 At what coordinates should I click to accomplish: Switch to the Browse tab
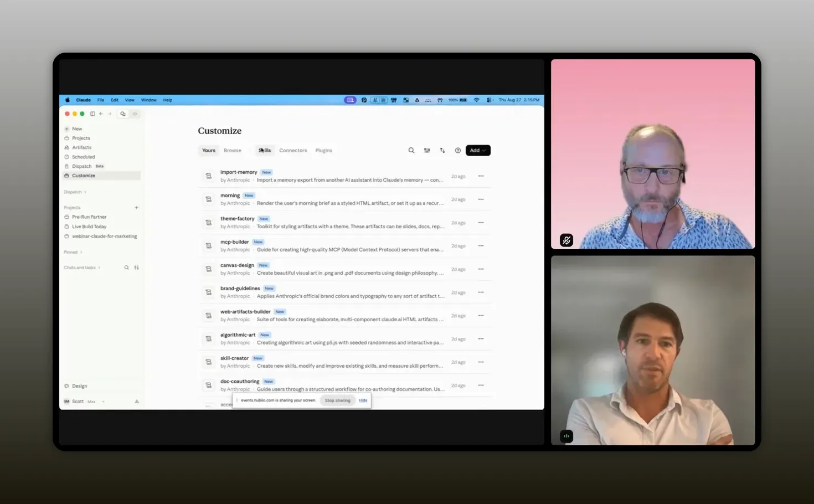(233, 151)
